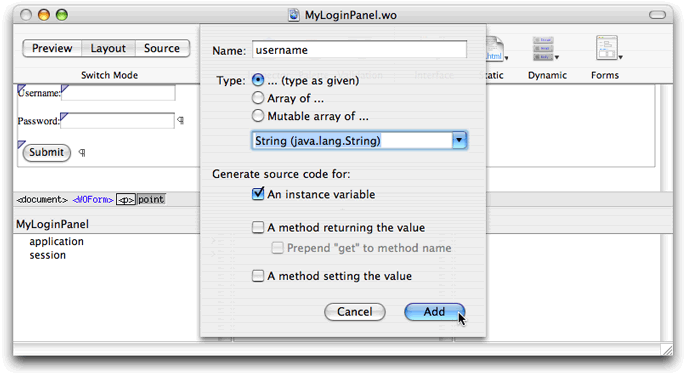Expand the Static toolbar dropdown arrow
The image size is (687, 378).
click(506, 58)
